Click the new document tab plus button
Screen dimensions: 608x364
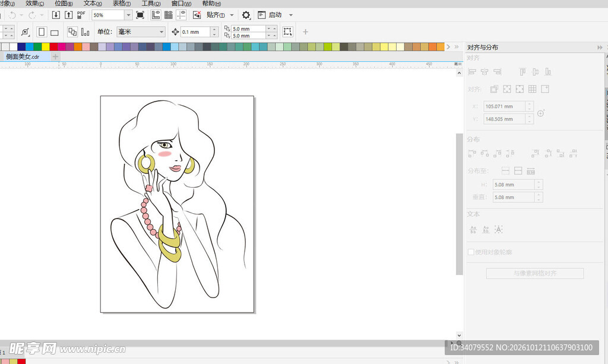(x=55, y=56)
